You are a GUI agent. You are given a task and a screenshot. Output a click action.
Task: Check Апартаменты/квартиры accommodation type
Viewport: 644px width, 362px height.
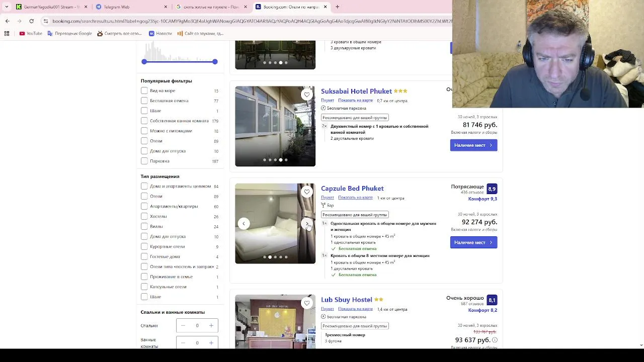144,206
